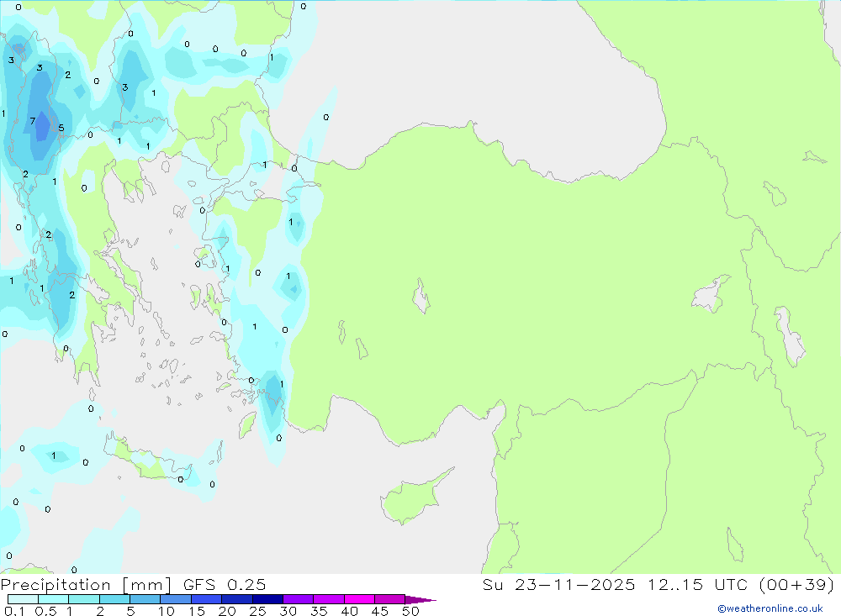Click the '(00+39)' forecast offset text
The height and width of the screenshot is (616, 841).
point(797,585)
